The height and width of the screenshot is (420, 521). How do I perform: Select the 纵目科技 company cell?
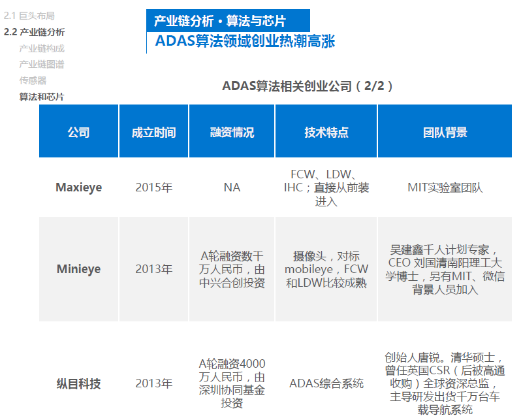[79, 383]
